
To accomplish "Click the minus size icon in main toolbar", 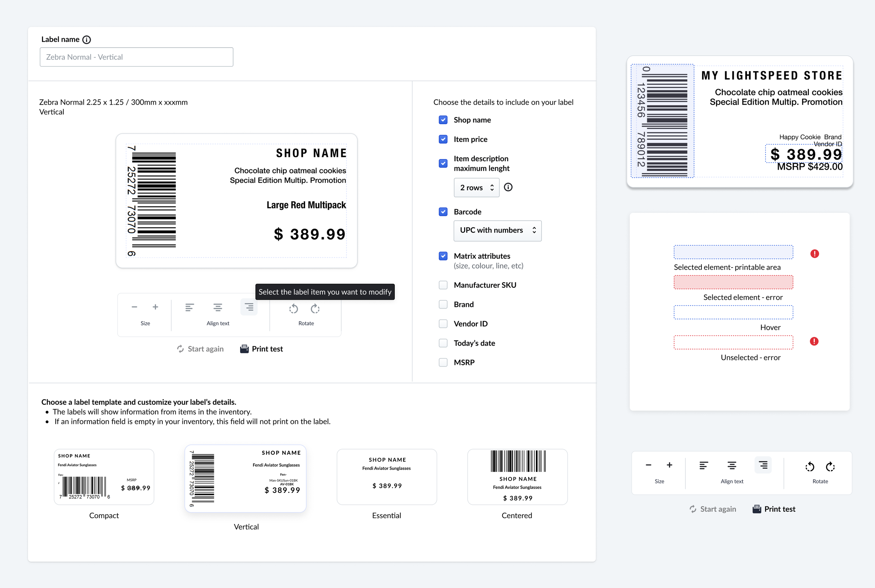I will coord(134,307).
